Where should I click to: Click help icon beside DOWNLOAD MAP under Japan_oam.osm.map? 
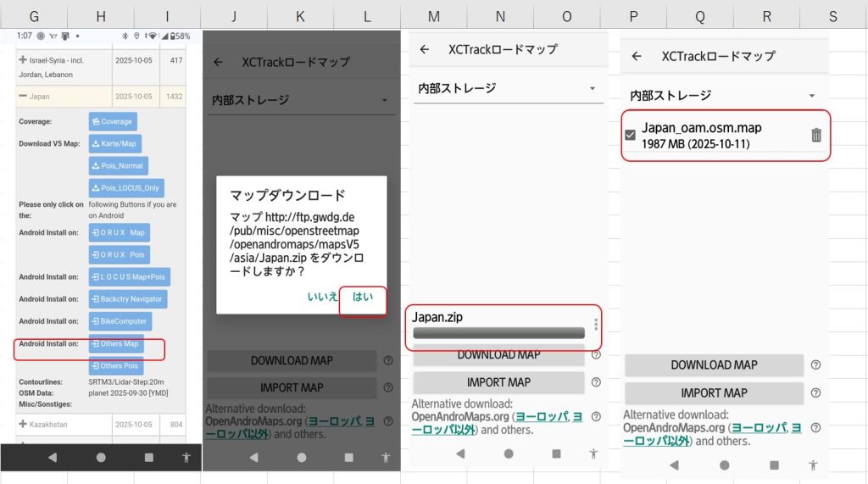[815, 365]
